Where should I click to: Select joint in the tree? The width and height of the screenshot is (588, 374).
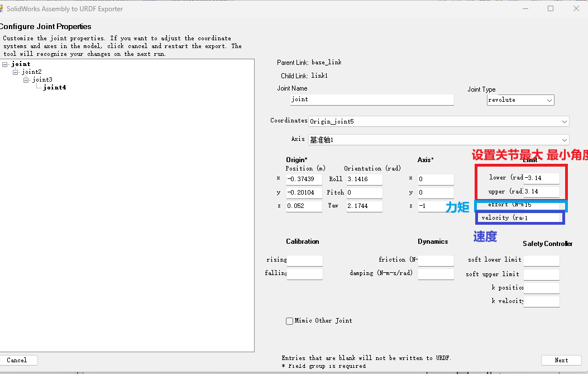(21, 64)
